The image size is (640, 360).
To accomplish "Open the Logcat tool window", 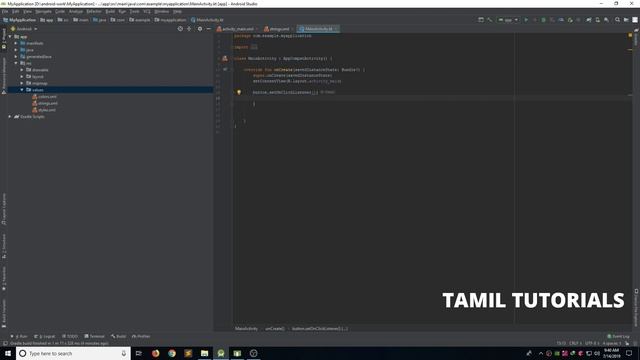I will coord(44,336).
